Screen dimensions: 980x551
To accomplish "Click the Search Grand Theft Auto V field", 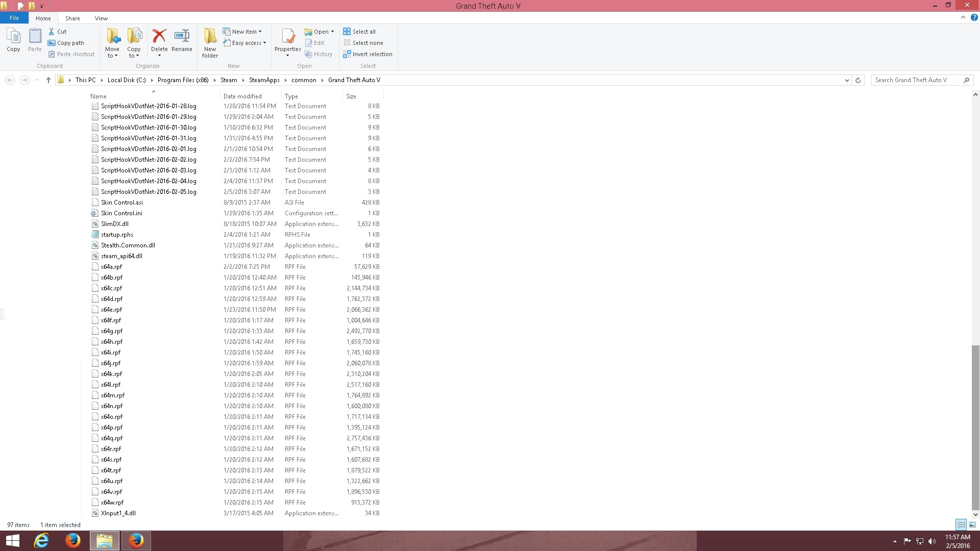I will click(x=916, y=80).
